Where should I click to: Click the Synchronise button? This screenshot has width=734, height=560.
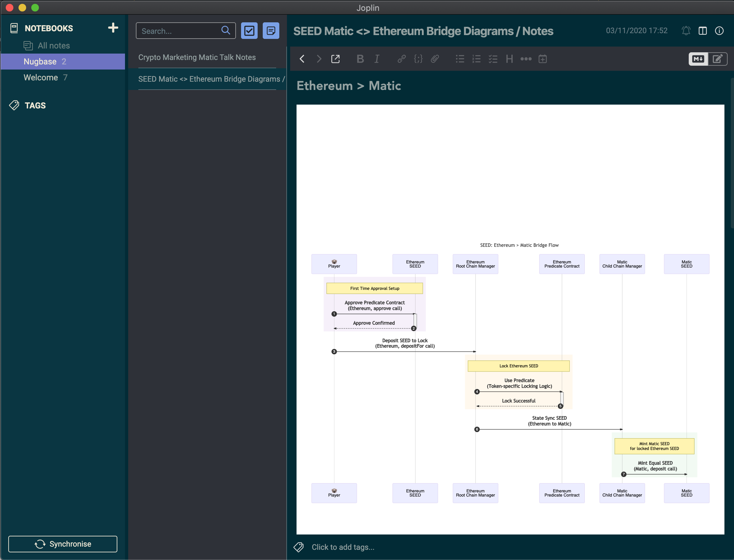[62, 544]
